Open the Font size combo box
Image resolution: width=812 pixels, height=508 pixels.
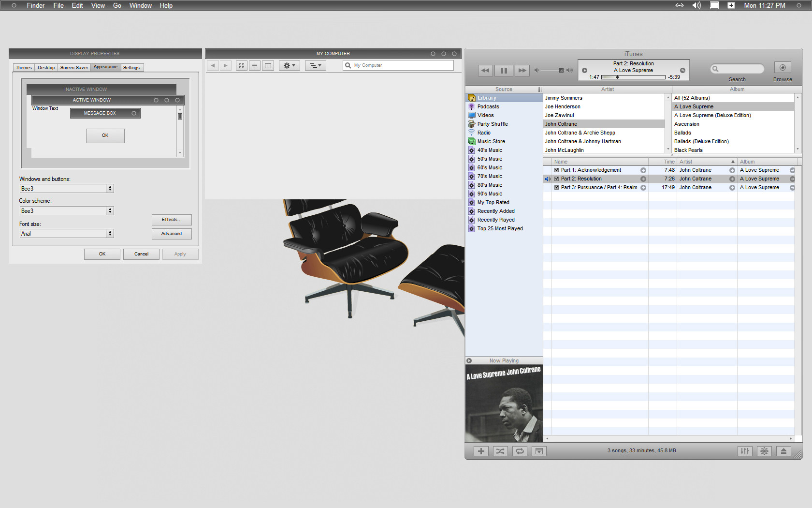[67, 233]
